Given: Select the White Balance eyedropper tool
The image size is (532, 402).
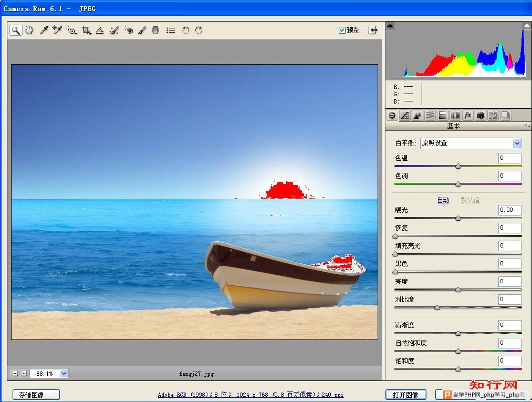Looking at the screenshot, I should [44, 30].
